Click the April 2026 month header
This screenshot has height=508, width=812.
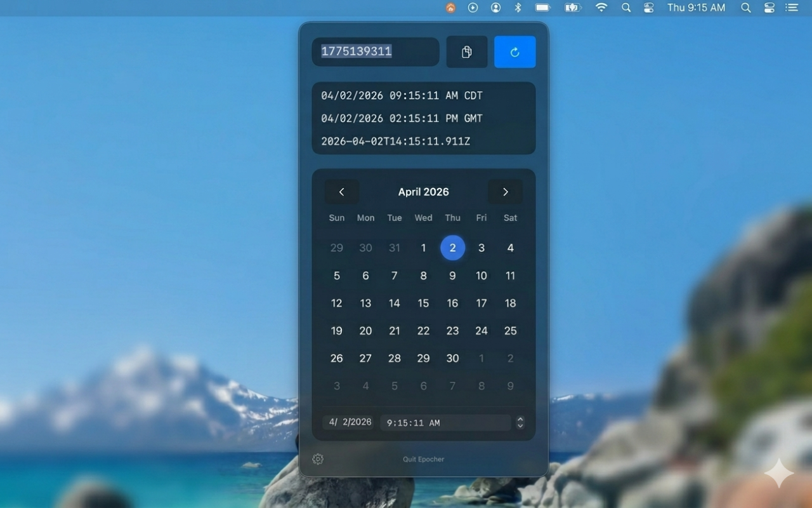click(x=423, y=192)
